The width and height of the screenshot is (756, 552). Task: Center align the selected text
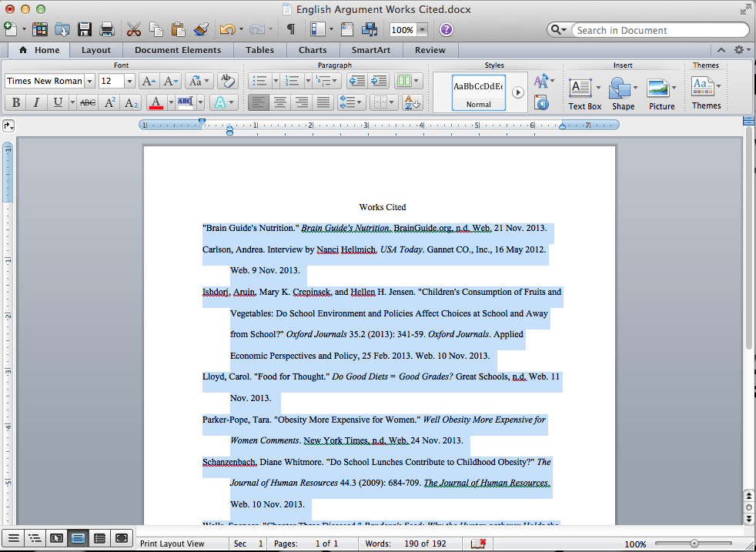click(280, 102)
